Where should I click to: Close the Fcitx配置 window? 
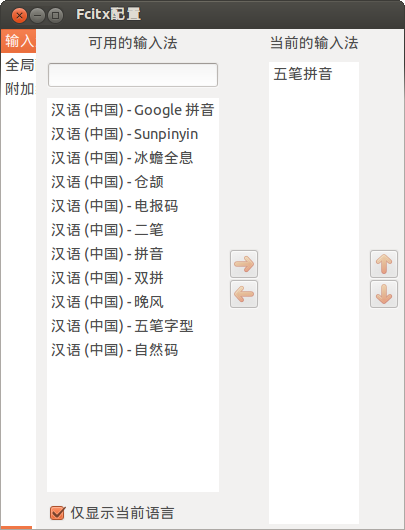[19, 16]
